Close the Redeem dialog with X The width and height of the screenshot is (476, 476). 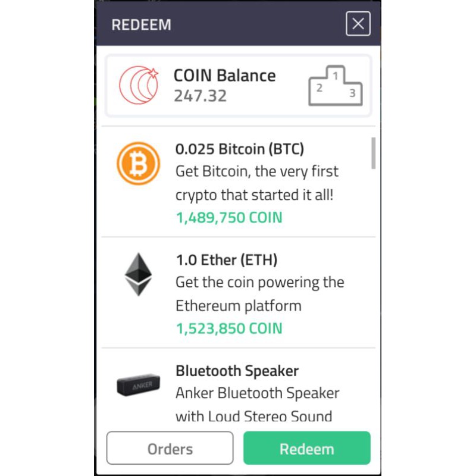click(358, 24)
